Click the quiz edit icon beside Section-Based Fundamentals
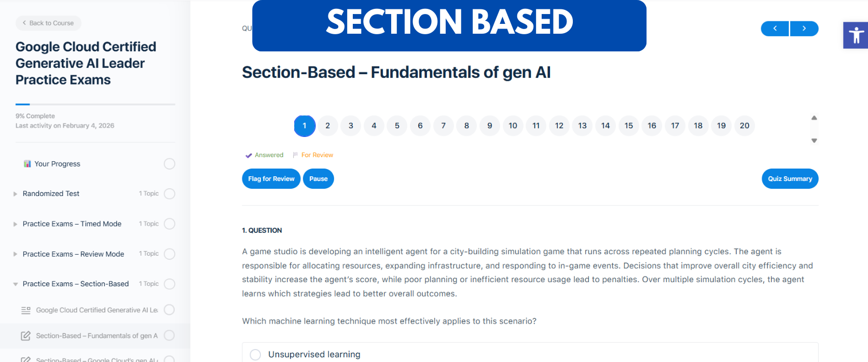Viewport: 868px width, 362px height. [x=25, y=336]
